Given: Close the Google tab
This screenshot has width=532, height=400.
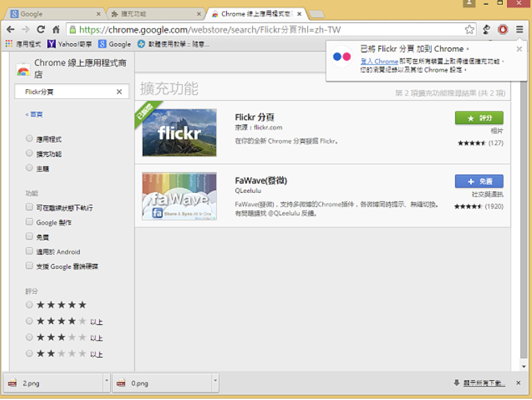Looking at the screenshot, I should click(x=98, y=14).
